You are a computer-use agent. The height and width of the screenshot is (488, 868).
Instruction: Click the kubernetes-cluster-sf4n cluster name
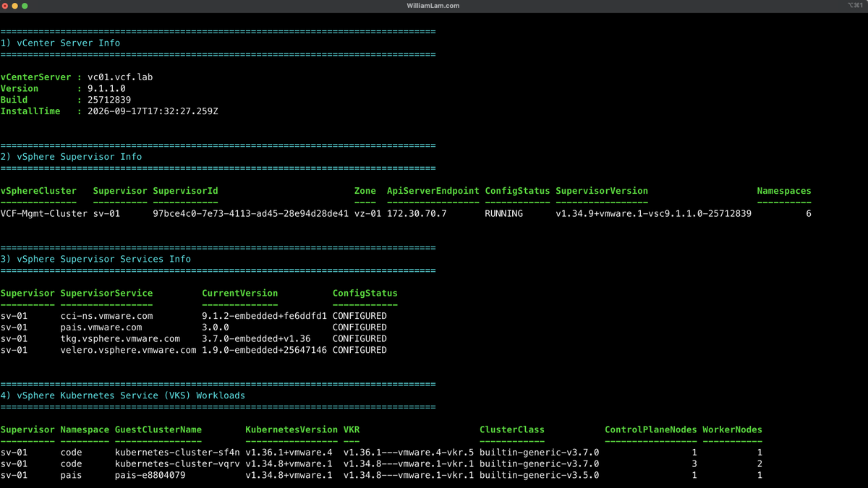177,453
